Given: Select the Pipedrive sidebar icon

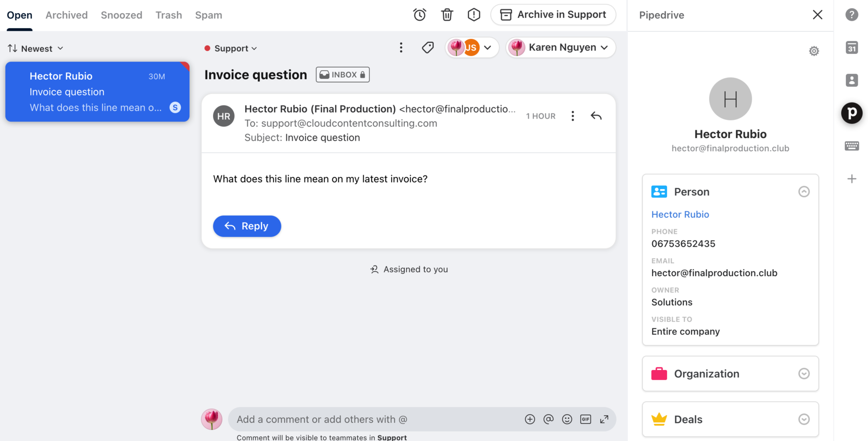Looking at the screenshot, I should pos(852,113).
